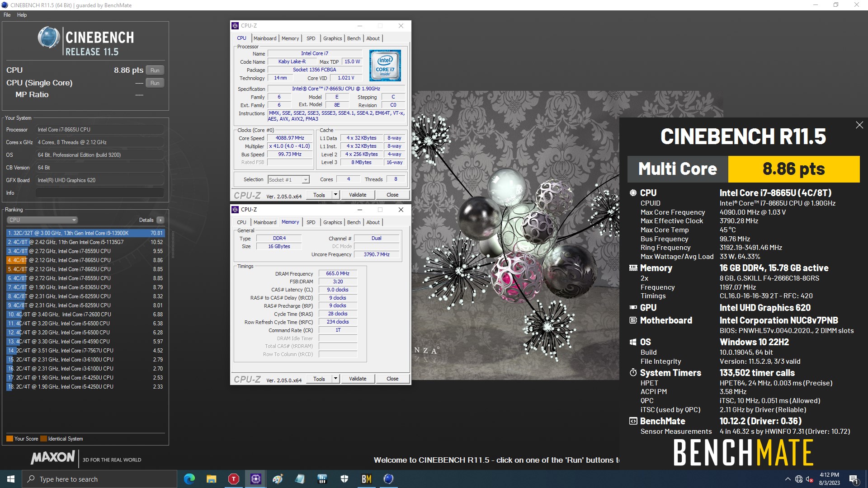
Task: Click the Windows OS icon in BenchMate panel
Action: coord(633,342)
